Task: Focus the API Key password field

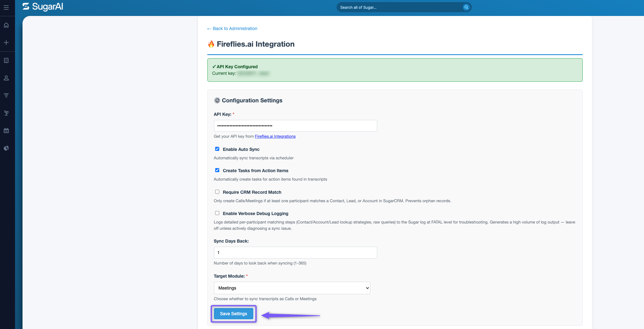Action: click(x=295, y=126)
